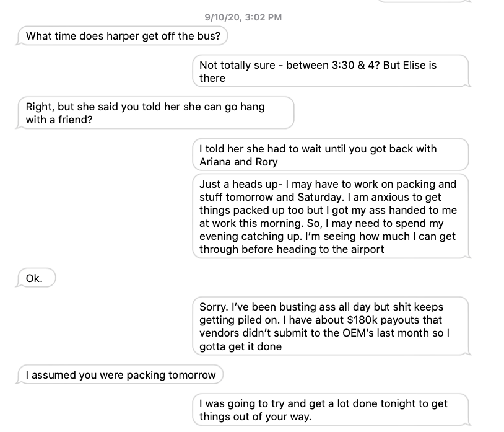504x432 pixels.
Task: Select the "Sorry. I've been busting" message
Action: 330,327
